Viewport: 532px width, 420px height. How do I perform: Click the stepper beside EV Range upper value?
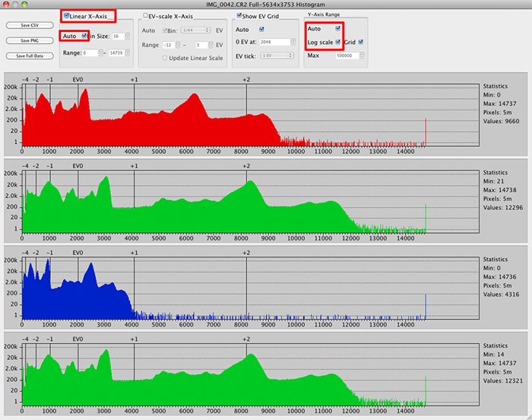211,45
